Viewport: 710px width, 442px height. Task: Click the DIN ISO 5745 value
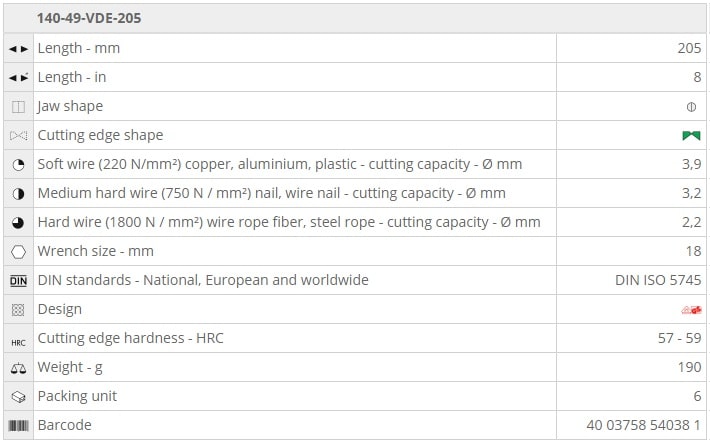coord(658,280)
